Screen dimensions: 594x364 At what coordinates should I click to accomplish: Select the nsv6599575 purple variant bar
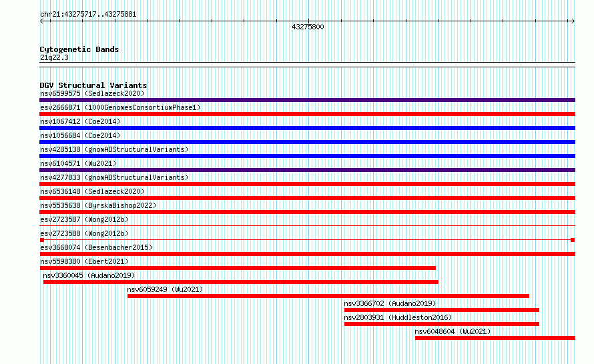click(307, 100)
